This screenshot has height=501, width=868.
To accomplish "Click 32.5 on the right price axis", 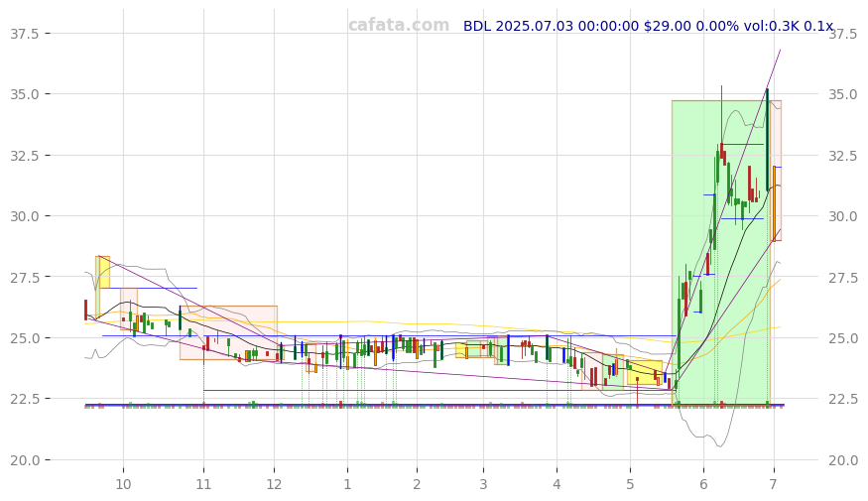I will pyautogui.click(x=843, y=156).
